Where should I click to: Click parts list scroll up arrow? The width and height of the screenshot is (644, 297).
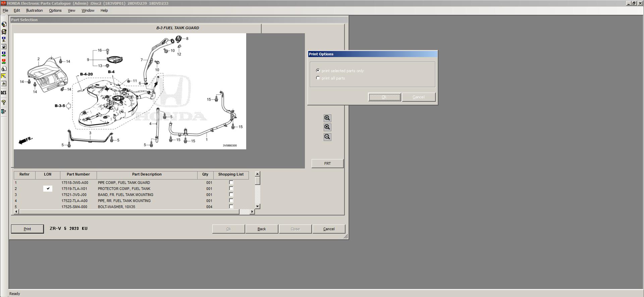pos(257,174)
